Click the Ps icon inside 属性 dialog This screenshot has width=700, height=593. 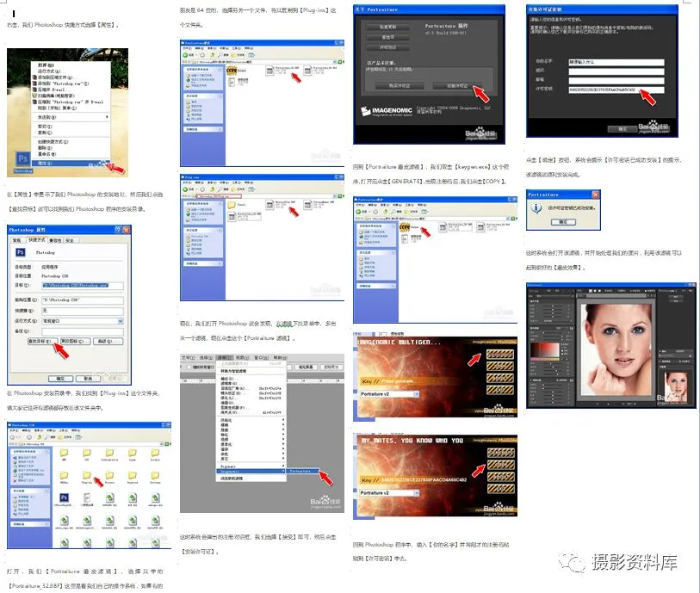pyautogui.click(x=21, y=252)
